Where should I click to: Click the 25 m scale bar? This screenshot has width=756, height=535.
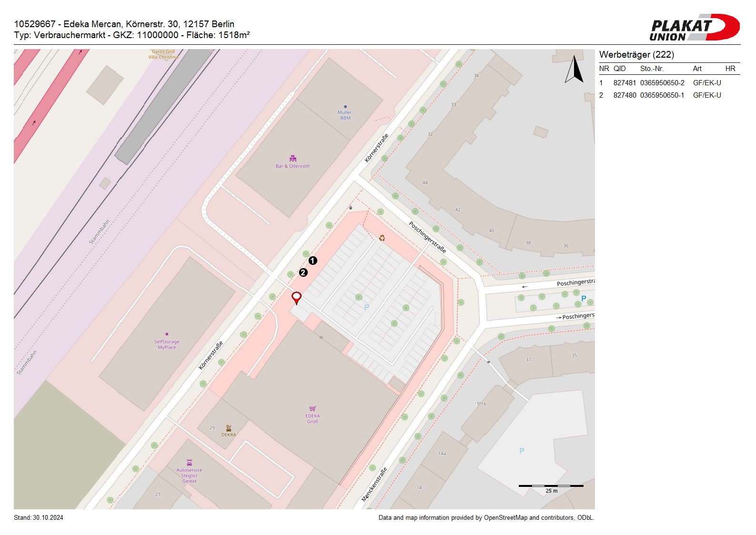[x=551, y=486]
